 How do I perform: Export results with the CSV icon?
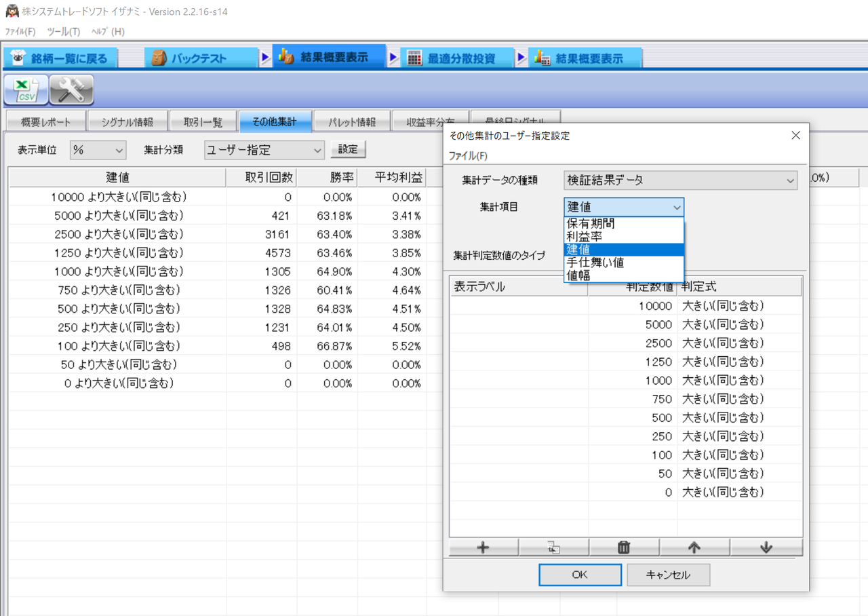pyautogui.click(x=26, y=90)
